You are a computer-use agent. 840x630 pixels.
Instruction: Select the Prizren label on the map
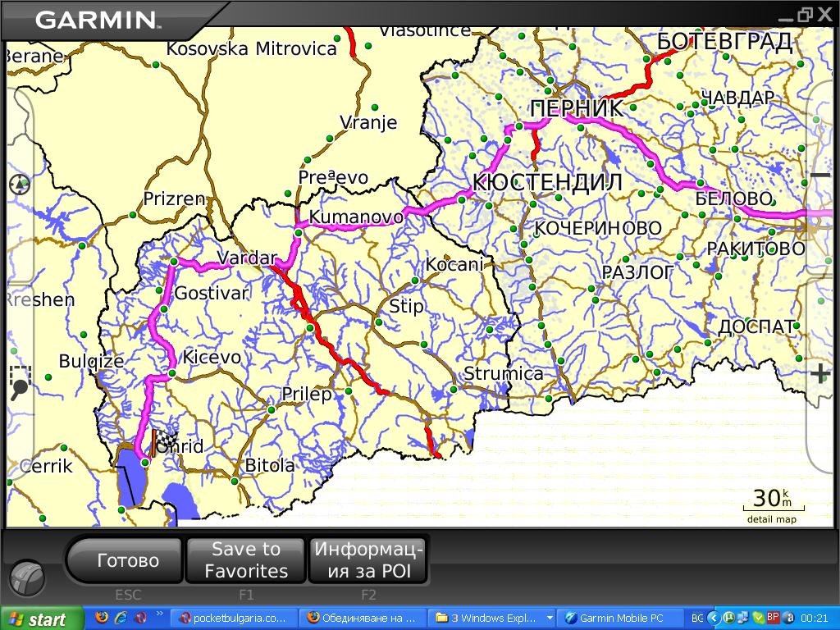175,199
